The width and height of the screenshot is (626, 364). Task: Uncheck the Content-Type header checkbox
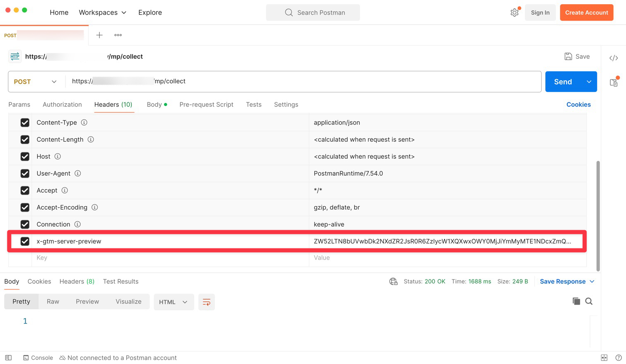point(25,123)
